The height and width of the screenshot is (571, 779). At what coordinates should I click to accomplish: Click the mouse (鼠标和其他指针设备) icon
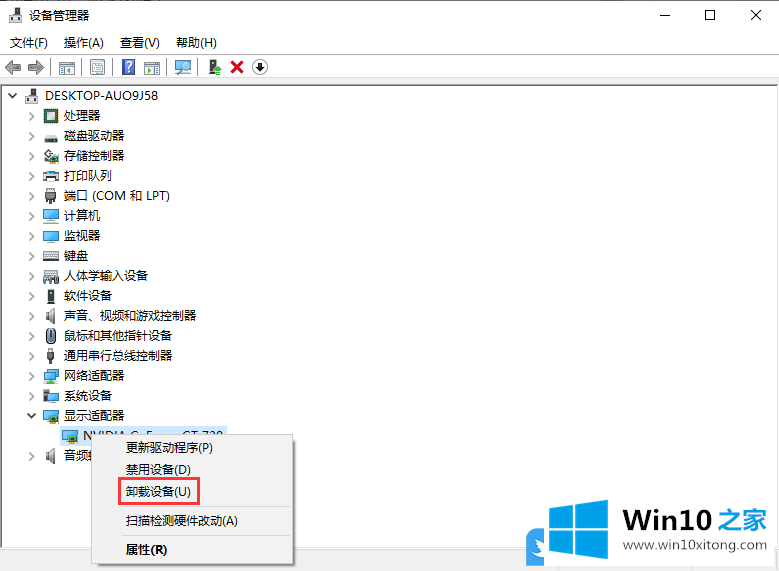click(51, 336)
